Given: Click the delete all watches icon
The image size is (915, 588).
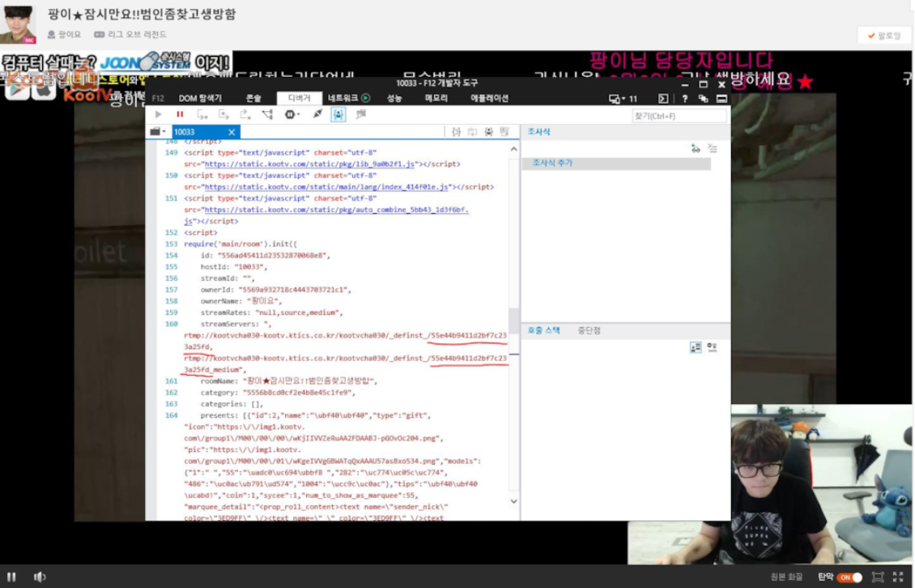Looking at the screenshot, I should click(x=713, y=148).
